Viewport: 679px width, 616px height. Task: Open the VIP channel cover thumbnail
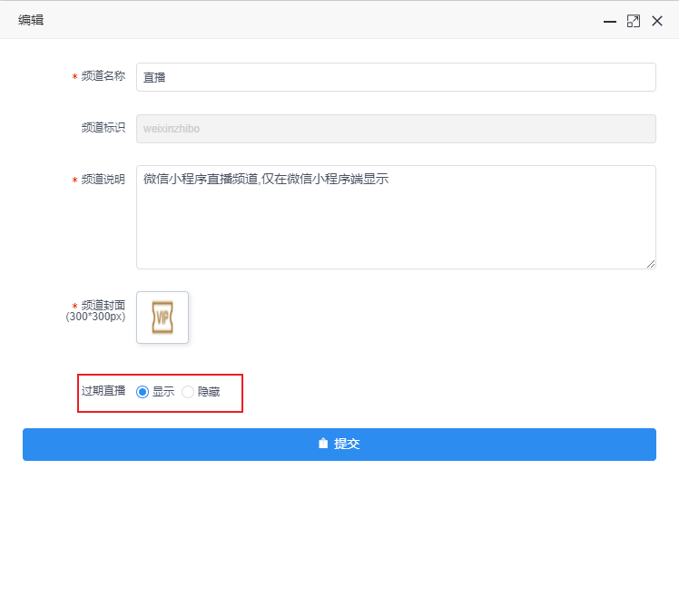pyautogui.click(x=162, y=318)
